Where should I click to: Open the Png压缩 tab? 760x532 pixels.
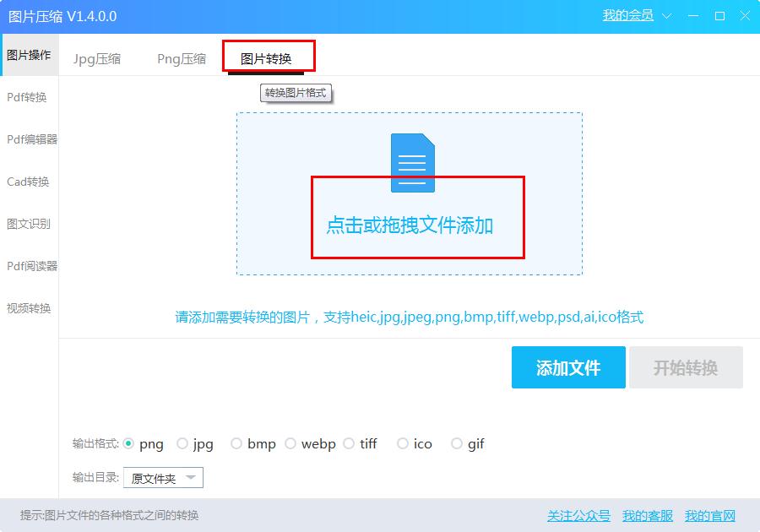181,58
